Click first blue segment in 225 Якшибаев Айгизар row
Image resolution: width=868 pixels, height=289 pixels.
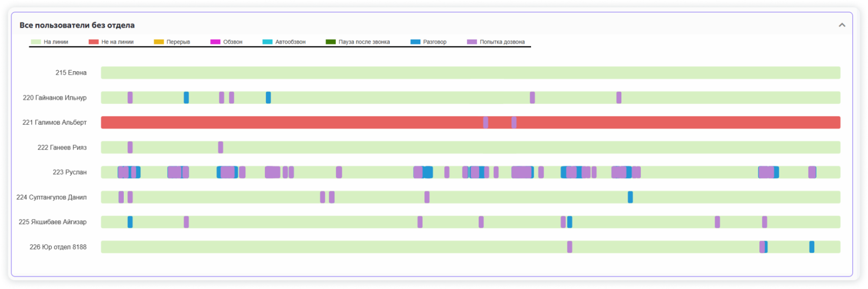pos(130,222)
